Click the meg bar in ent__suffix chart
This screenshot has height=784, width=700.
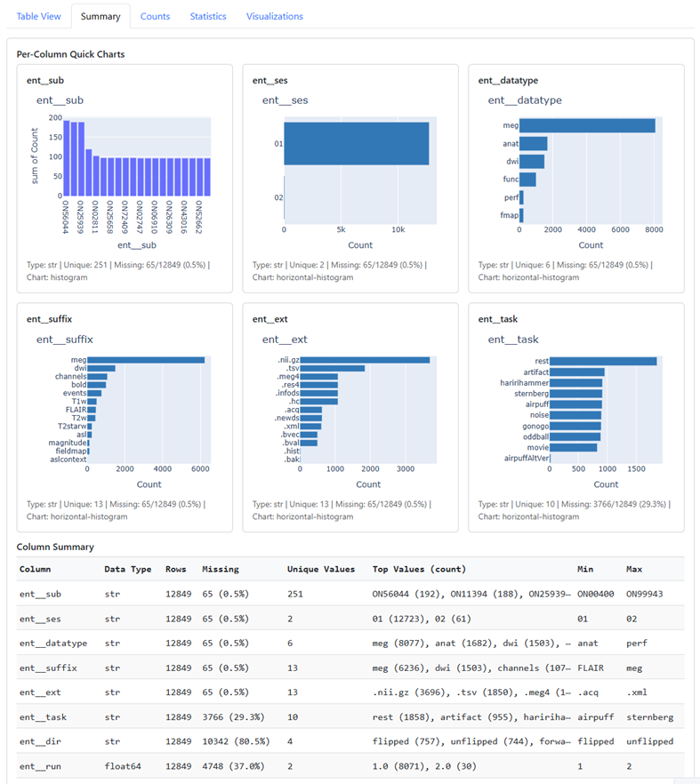pyautogui.click(x=146, y=360)
